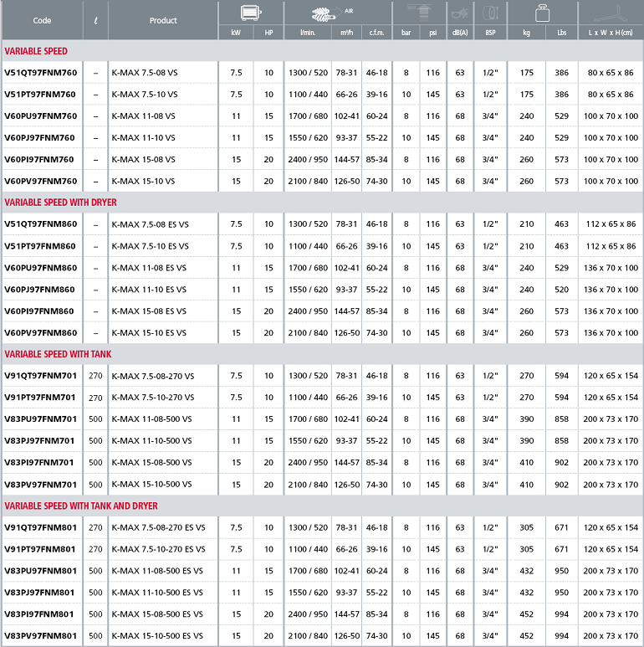Click the weight icon above kg and Lbs
This screenshot has width=644, height=647.
(x=542, y=13)
